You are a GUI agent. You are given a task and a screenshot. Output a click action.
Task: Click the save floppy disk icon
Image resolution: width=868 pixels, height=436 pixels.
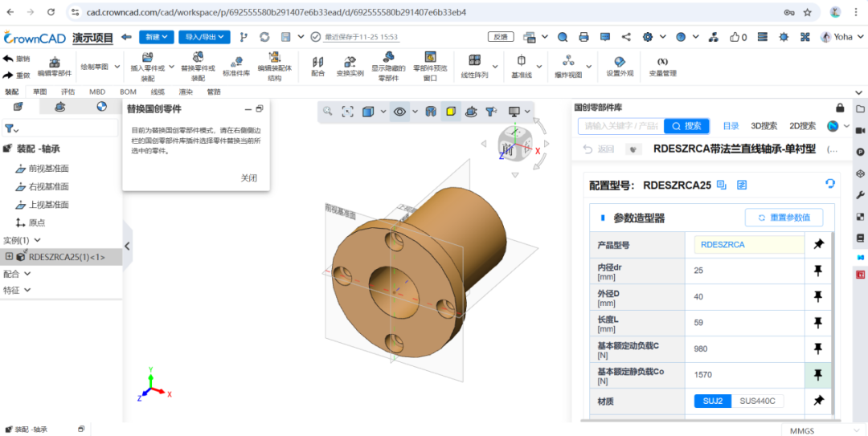[286, 37]
